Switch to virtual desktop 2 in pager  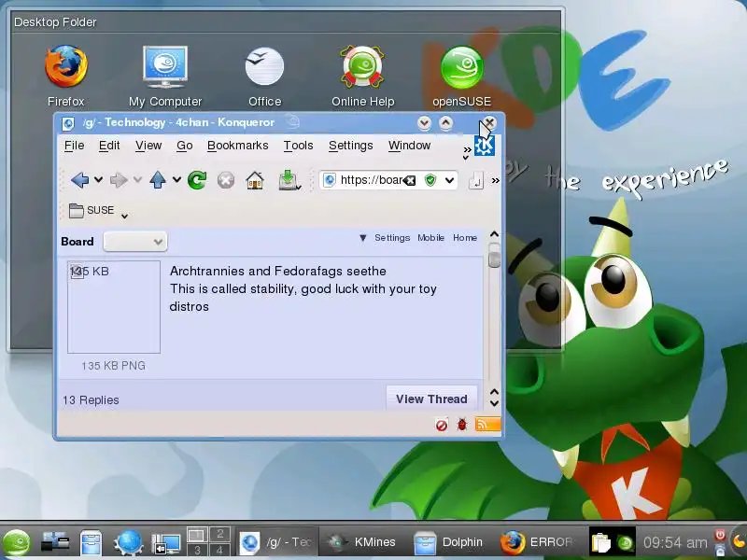click(219, 534)
